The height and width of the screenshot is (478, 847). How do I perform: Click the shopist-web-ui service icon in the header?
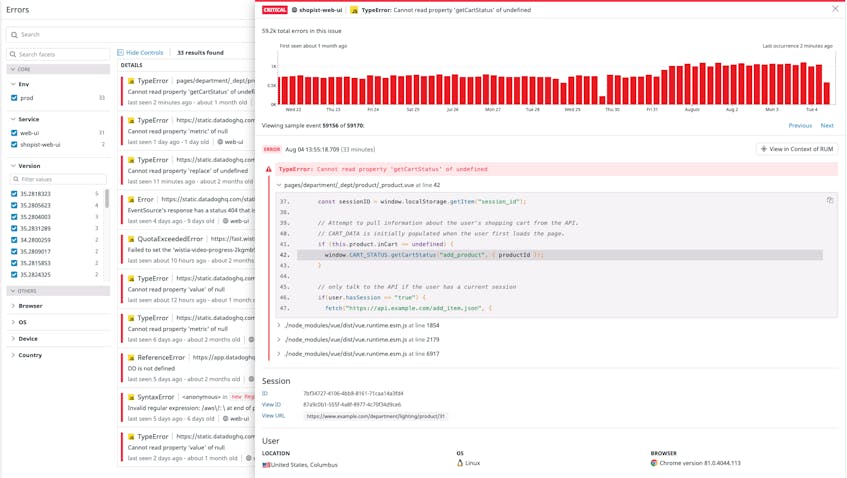294,10
